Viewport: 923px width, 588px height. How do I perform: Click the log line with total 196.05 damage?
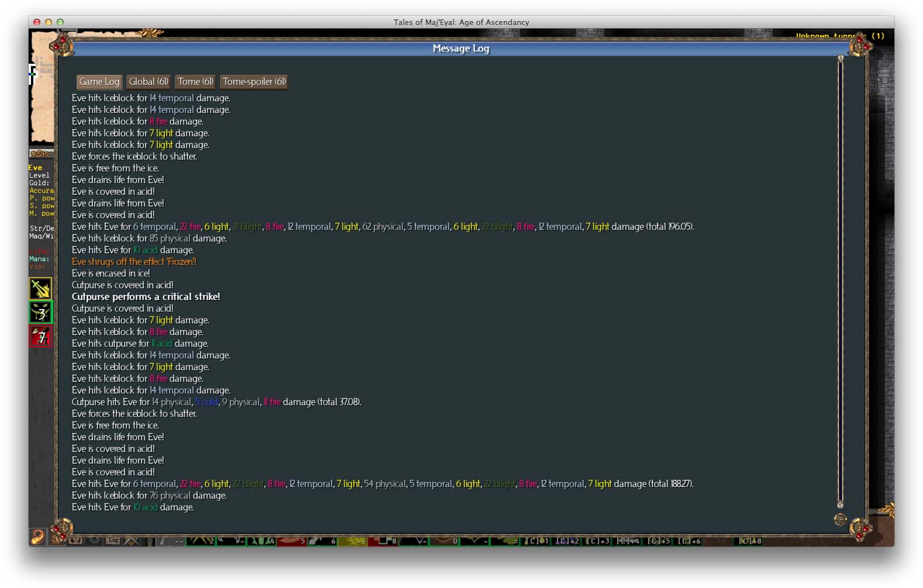(383, 227)
